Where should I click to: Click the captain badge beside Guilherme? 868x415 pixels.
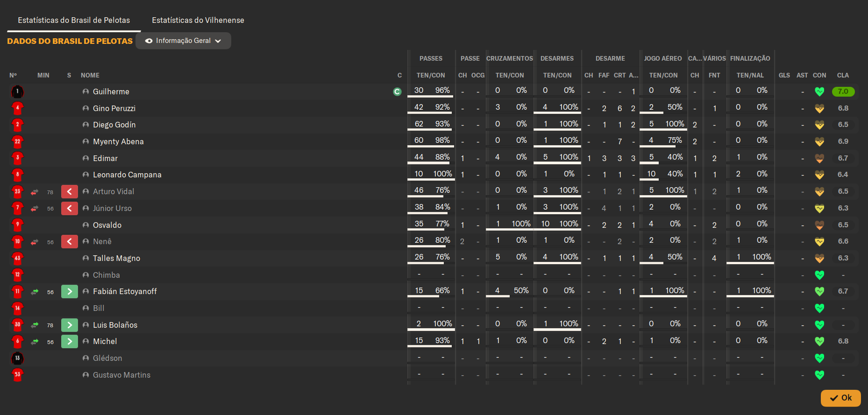(397, 91)
